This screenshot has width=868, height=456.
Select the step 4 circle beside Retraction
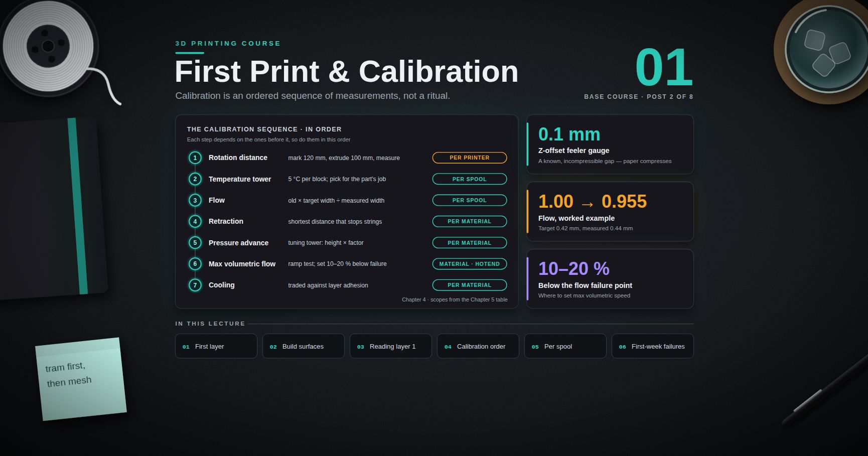point(195,221)
